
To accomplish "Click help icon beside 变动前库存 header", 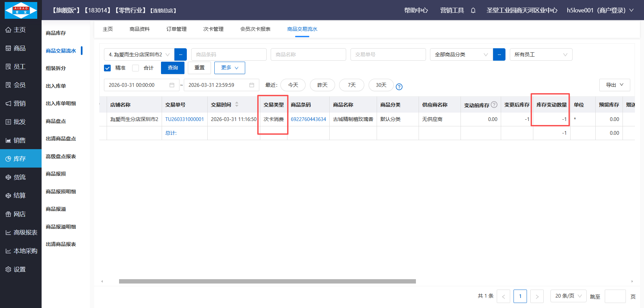I will (494, 105).
